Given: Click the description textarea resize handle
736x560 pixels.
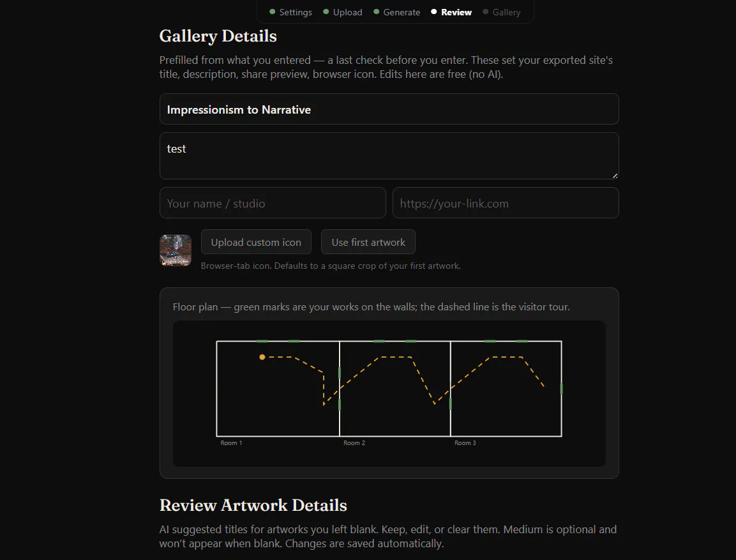Looking at the screenshot, I should click(615, 176).
